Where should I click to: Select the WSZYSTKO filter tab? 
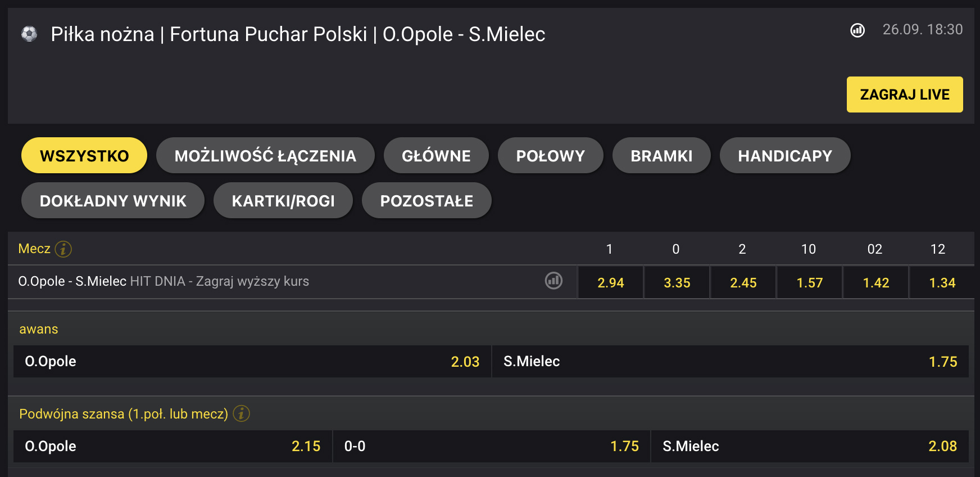[84, 156]
